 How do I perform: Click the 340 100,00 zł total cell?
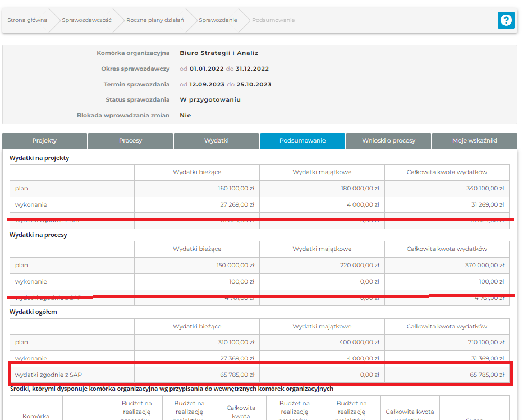tap(485, 189)
